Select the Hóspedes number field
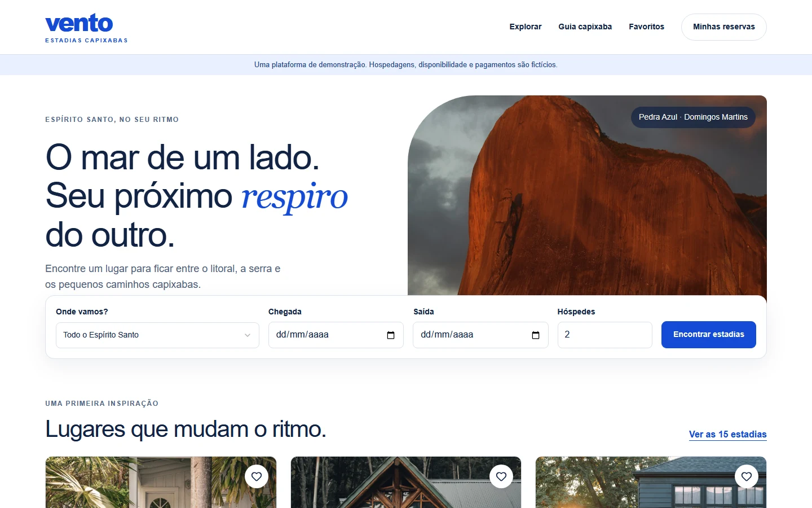Viewport: 812px width, 508px height. (605, 335)
